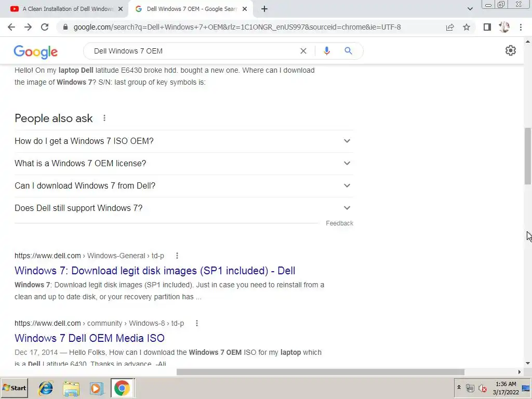Click the vertical scrollbar up arrow
Viewport: 532px width, 399px height.
coord(528,42)
